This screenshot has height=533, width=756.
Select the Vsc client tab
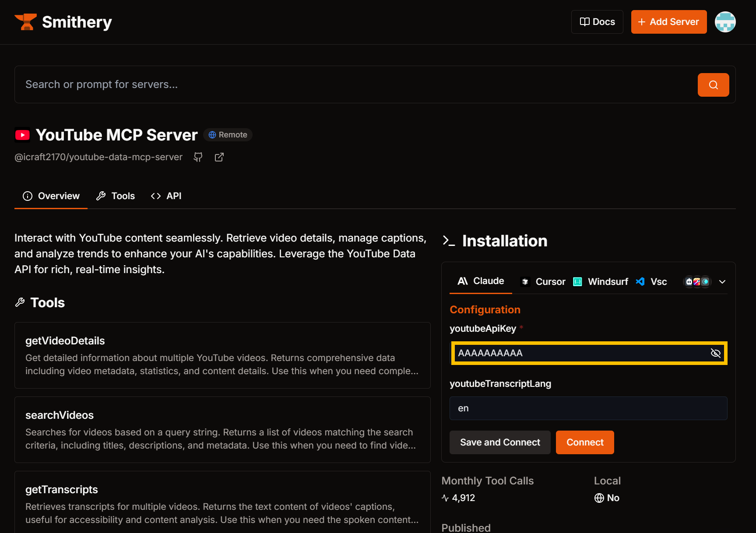point(651,282)
